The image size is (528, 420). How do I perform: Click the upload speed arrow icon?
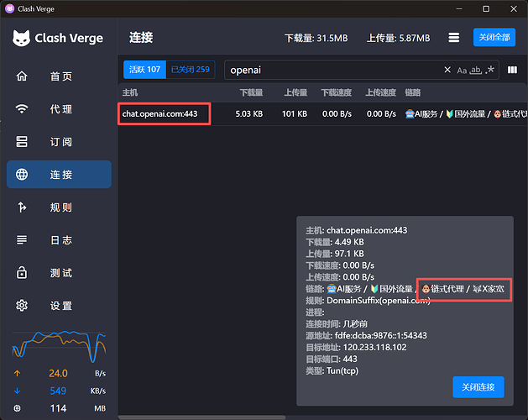17,373
